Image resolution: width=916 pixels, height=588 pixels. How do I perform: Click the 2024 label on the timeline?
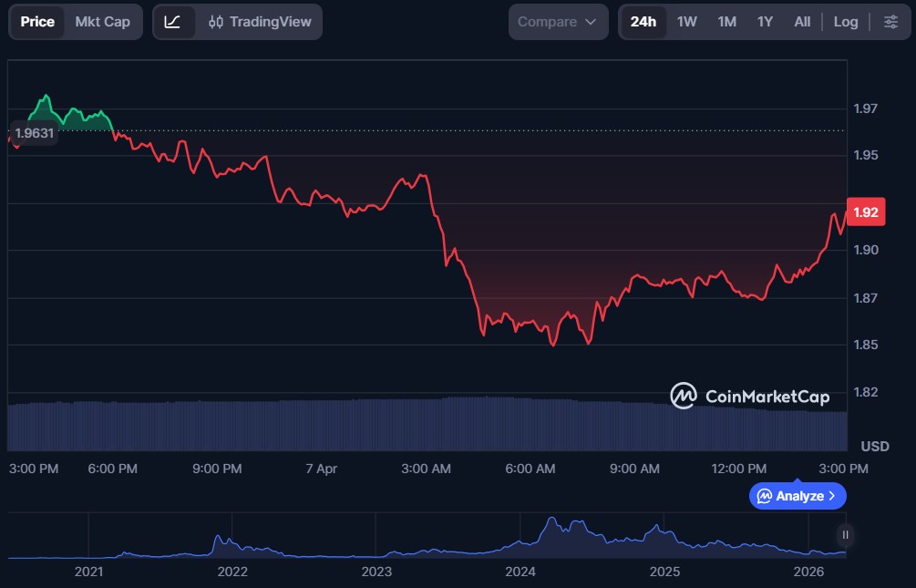(520, 572)
